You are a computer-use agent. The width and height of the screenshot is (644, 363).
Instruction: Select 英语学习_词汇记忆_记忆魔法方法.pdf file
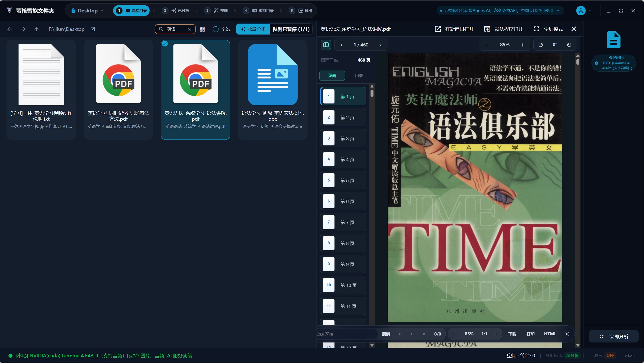118,90
